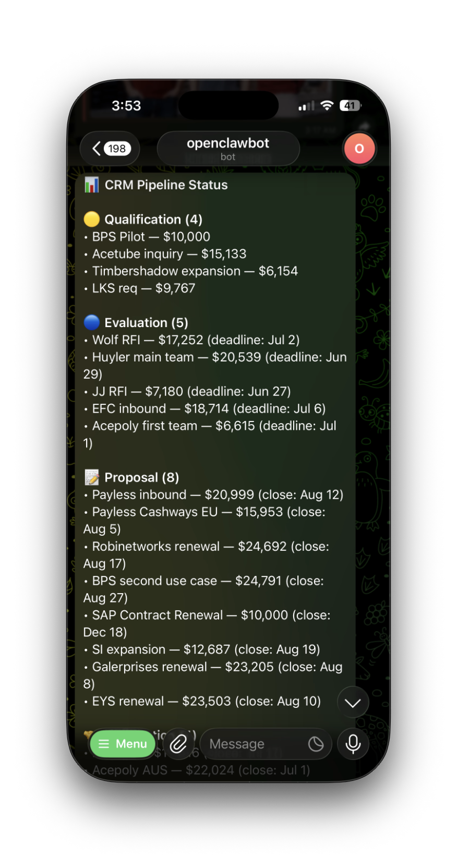This screenshot has width=457, height=868.
Task: Tap the paperclip attach icon
Action: (x=178, y=744)
